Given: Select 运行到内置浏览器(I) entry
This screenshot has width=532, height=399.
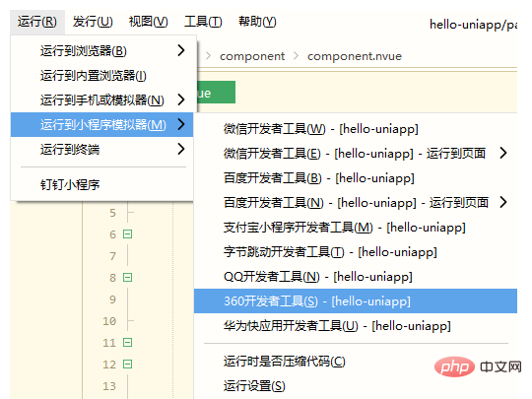Looking at the screenshot, I should point(102,75).
